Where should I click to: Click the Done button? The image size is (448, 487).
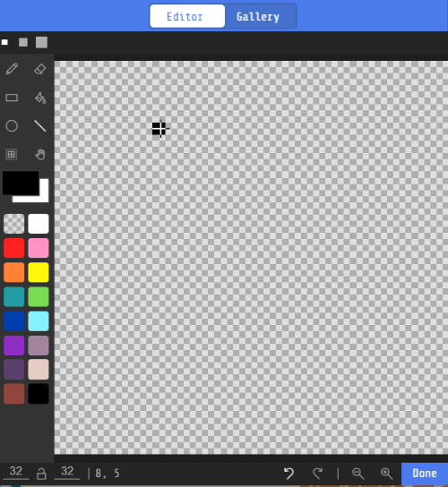coord(425,474)
